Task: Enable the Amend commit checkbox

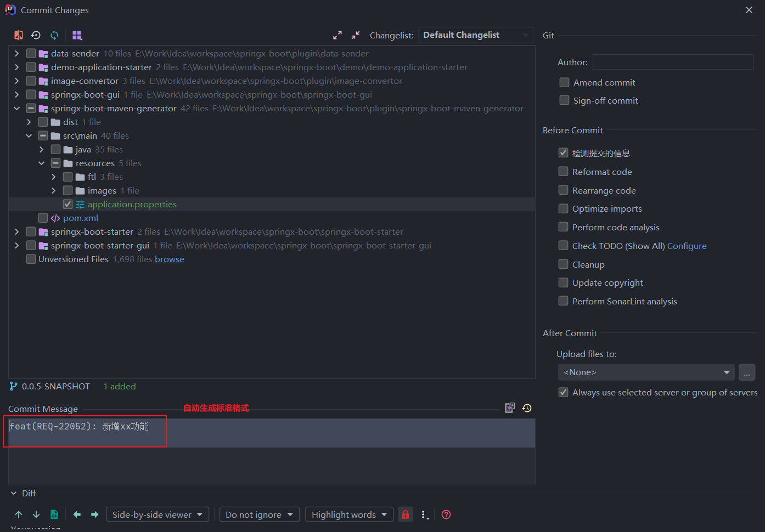Action: (x=564, y=82)
